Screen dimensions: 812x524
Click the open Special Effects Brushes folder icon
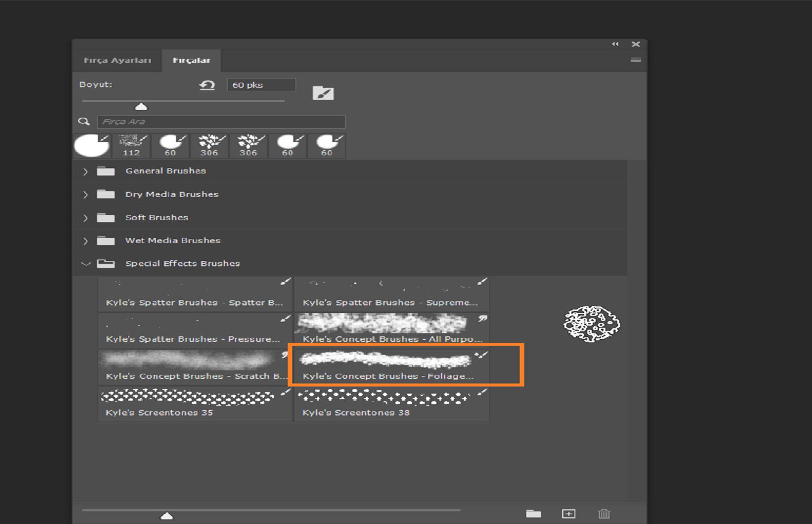pyautogui.click(x=106, y=263)
